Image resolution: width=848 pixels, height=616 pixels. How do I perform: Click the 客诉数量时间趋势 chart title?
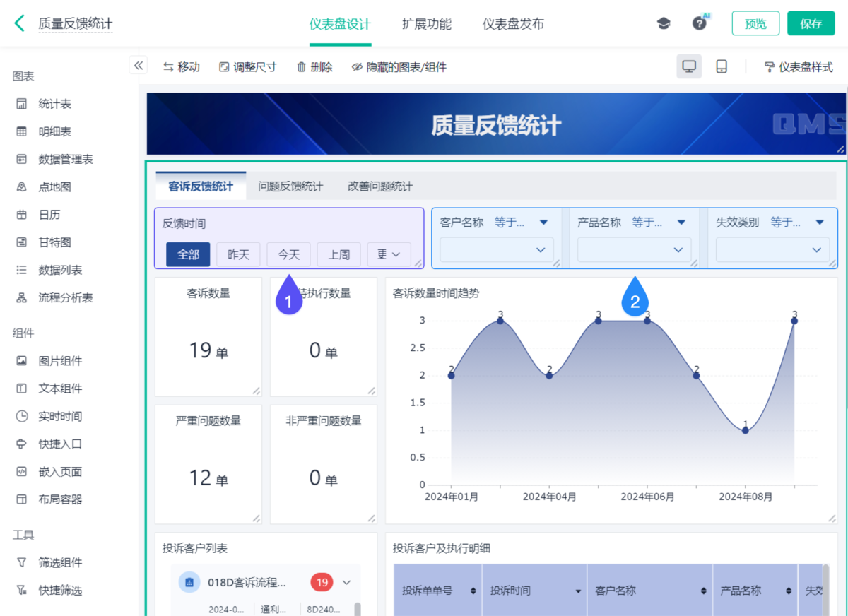436,293
